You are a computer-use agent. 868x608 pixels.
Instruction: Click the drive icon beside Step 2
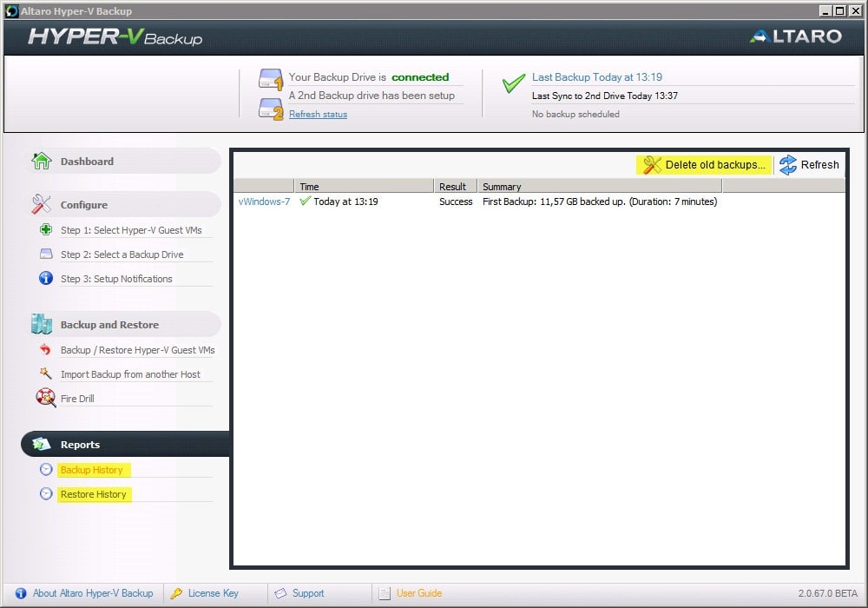[x=46, y=254]
